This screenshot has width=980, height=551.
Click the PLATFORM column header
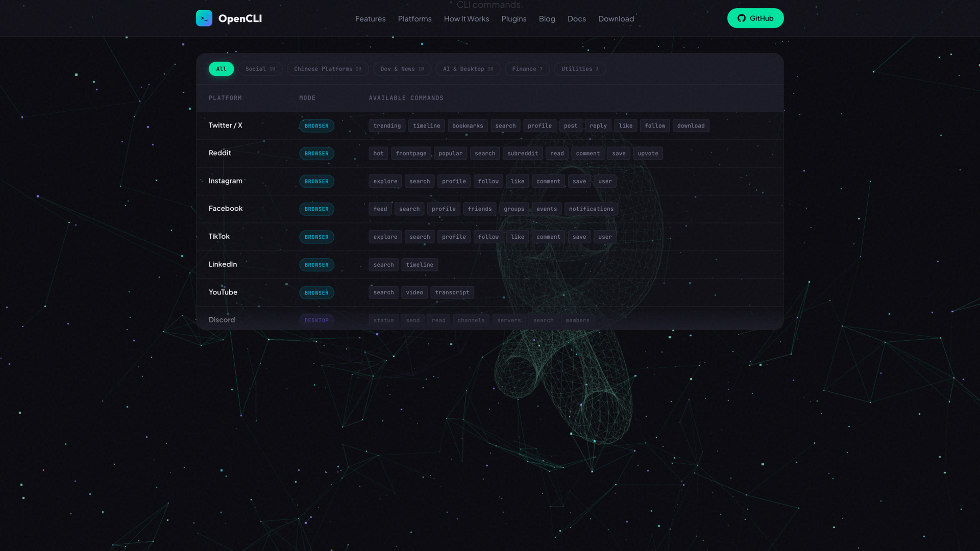(x=225, y=98)
